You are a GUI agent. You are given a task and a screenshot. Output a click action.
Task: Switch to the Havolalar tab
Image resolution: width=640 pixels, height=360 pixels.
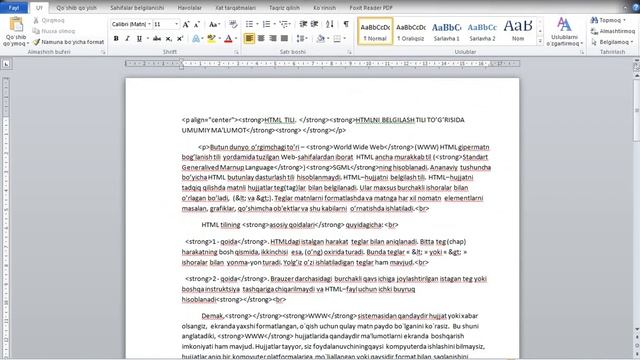click(x=190, y=8)
